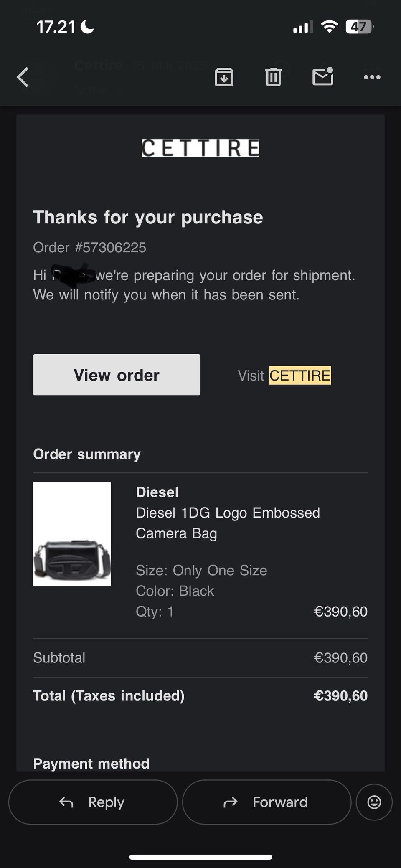Tap the Diesel camera bag thumbnail

pos(72,534)
